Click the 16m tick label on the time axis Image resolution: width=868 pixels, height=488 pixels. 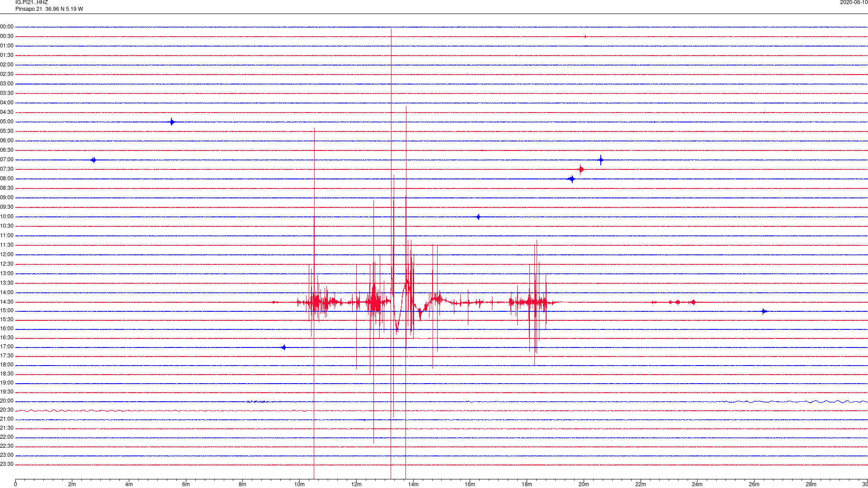pos(470,484)
